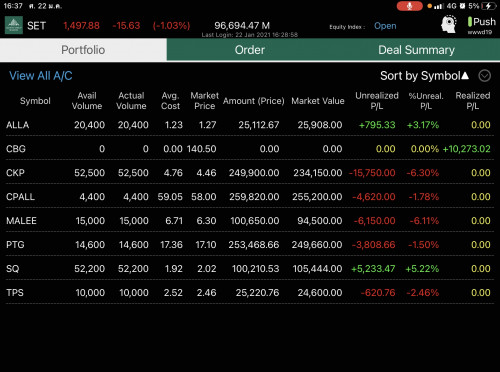Select the Realized P/L column header

473,101
